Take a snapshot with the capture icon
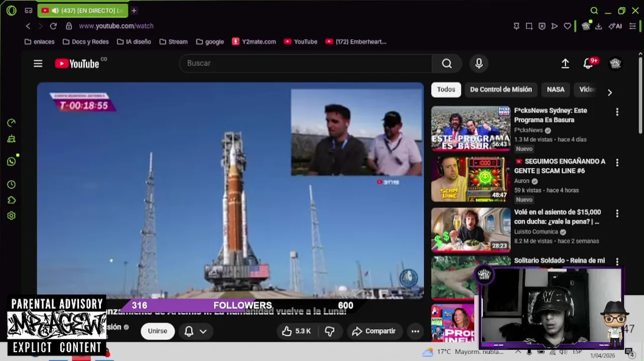 529,26
